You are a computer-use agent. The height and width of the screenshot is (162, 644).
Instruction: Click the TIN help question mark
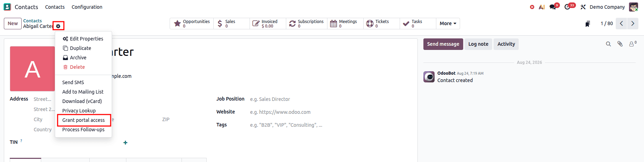coord(21,141)
